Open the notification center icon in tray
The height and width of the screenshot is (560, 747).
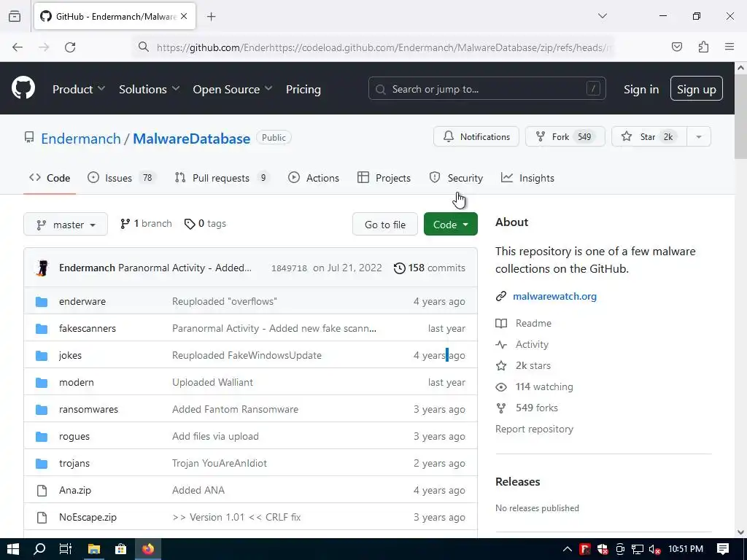pyautogui.click(x=723, y=549)
